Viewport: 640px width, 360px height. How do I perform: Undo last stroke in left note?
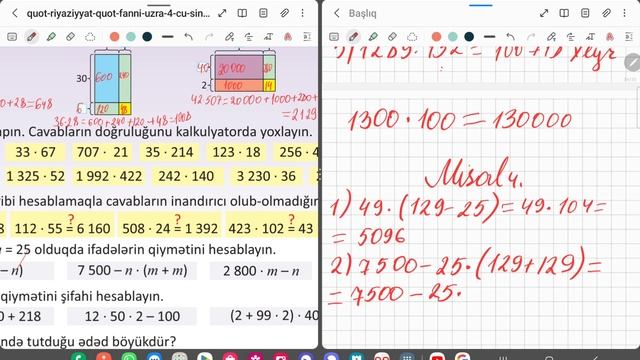[x=188, y=37]
